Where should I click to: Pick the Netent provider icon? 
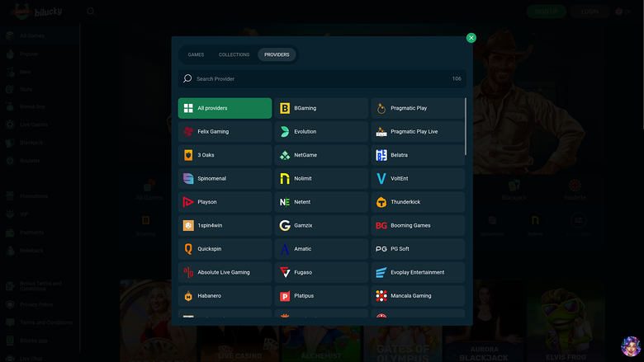click(x=285, y=202)
